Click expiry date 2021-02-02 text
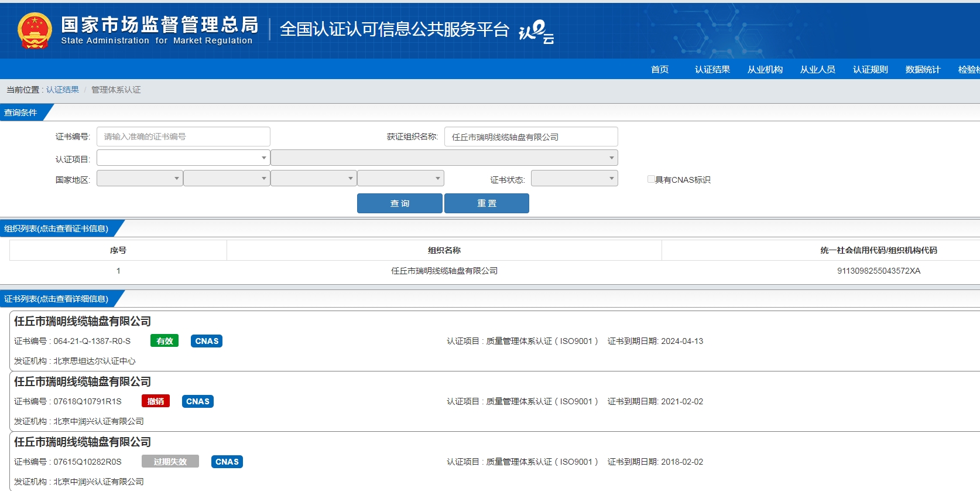Screen dimensions: 980x491 (682, 401)
